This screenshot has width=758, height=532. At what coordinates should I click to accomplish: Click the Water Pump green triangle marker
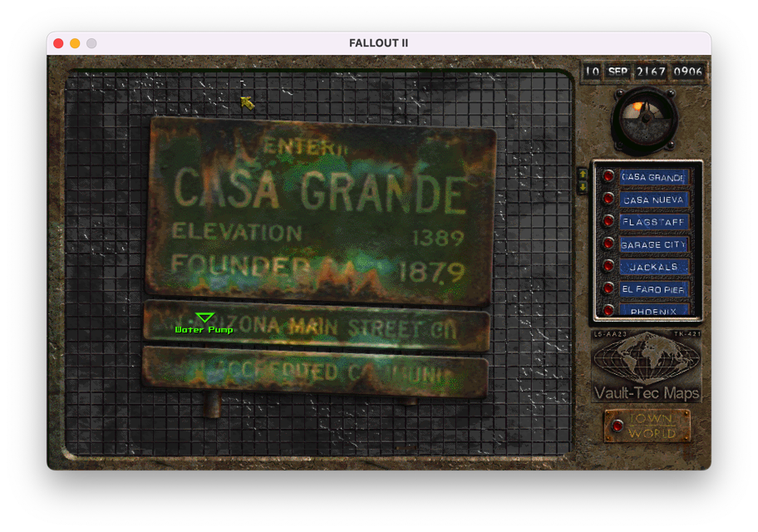coord(204,318)
